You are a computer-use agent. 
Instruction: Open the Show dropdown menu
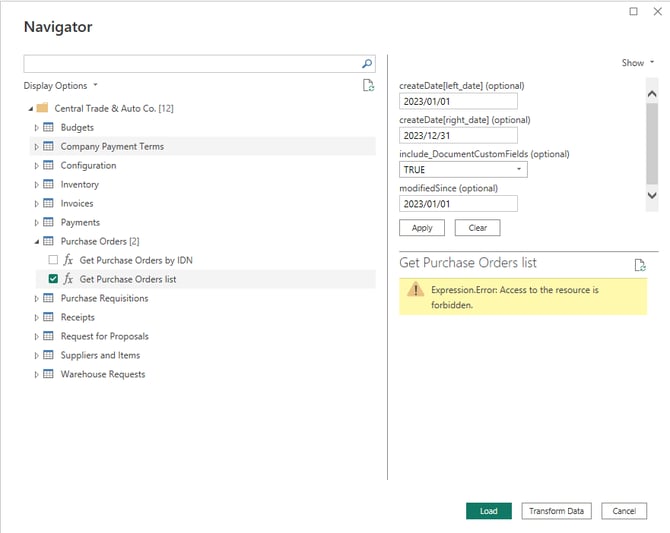point(638,63)
